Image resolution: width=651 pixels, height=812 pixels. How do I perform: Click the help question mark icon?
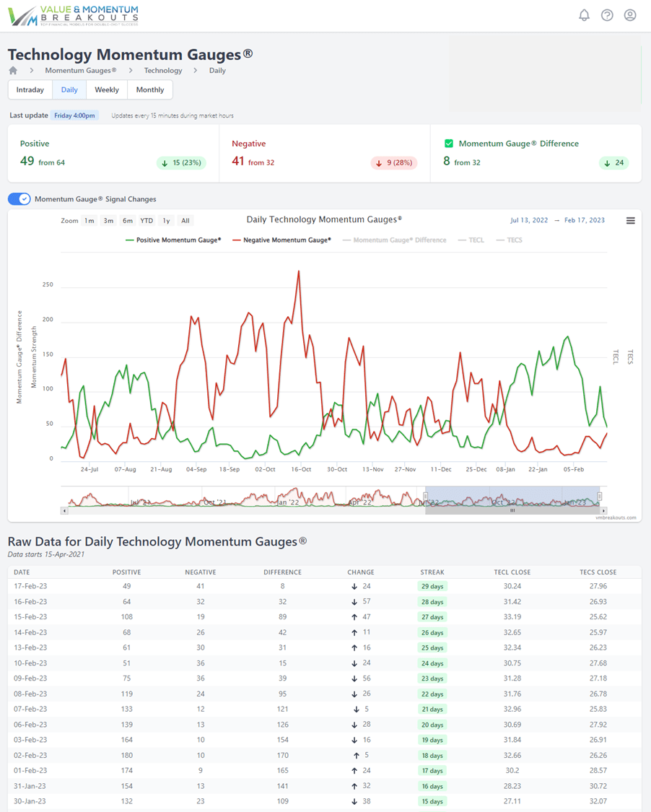607,15
